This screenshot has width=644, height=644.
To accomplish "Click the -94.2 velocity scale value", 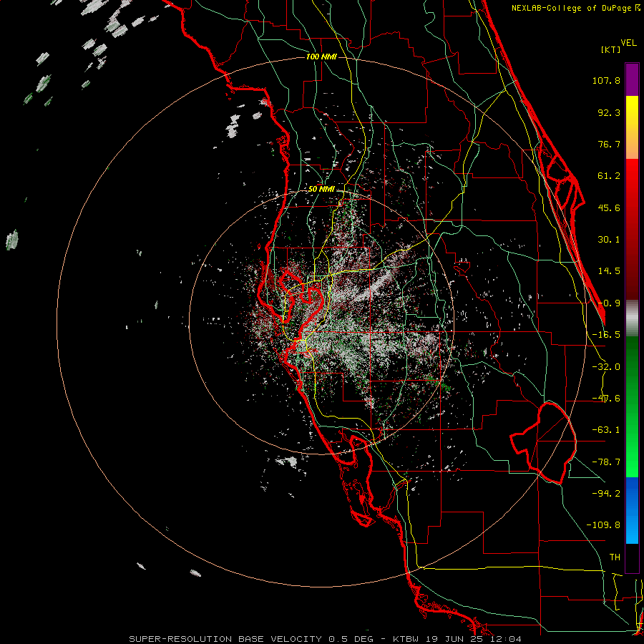I will click(x=606, y=494).
